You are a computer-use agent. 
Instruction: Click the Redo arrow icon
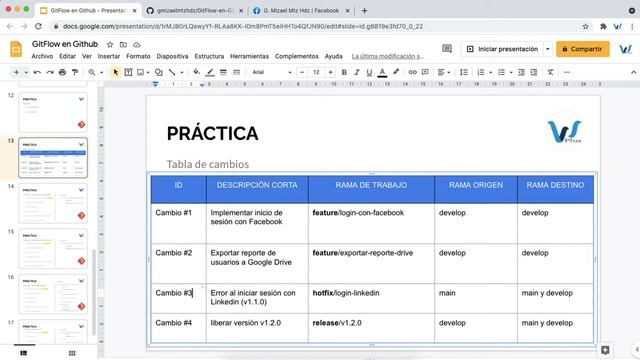(50, 72)
